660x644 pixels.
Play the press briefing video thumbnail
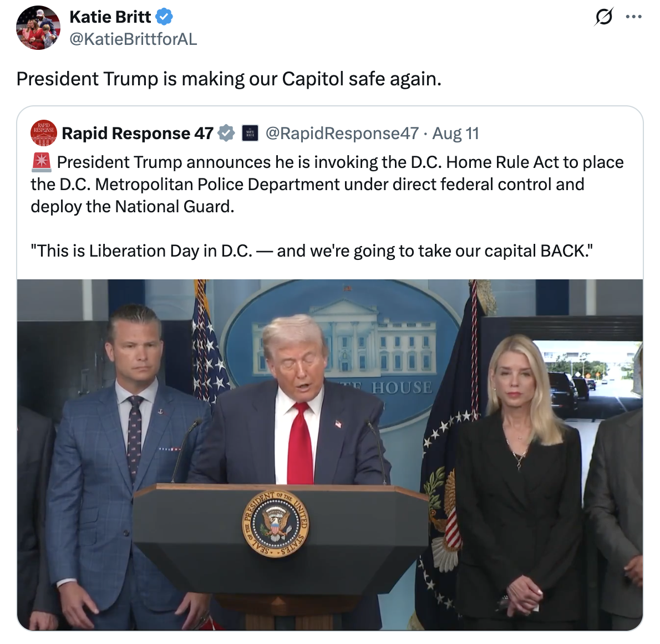coord(330,454)
